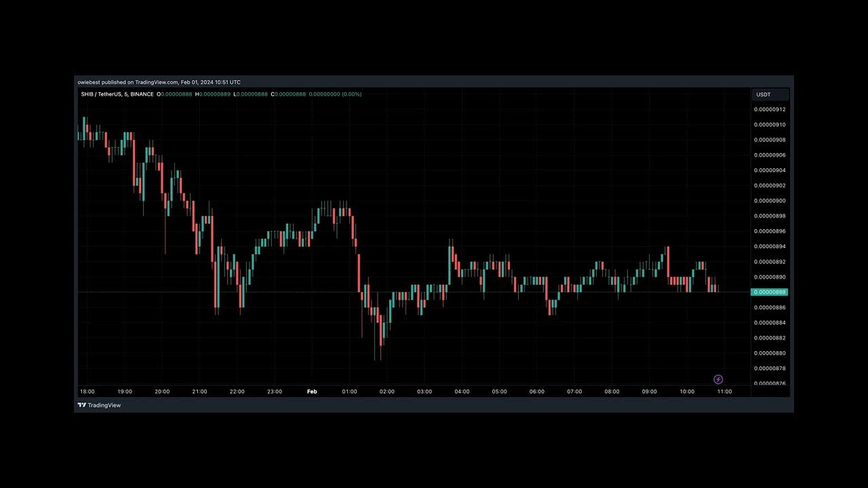This screenshot has height=488, width=868.
Task: Click the 0.00000896 price axis label
Action: pyautogui.click(x=770, y=231)
